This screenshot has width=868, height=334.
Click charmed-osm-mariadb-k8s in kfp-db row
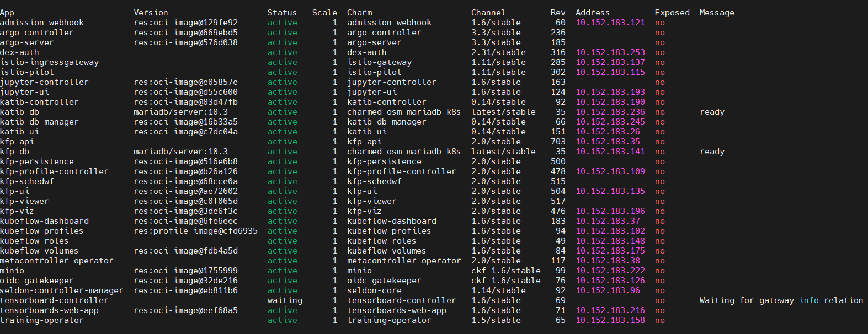[x=404, y=152]
